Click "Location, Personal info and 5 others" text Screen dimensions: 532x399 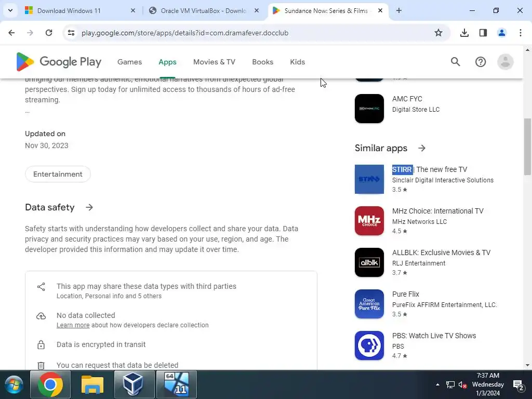pyautogui.click(x=109, y=296)
